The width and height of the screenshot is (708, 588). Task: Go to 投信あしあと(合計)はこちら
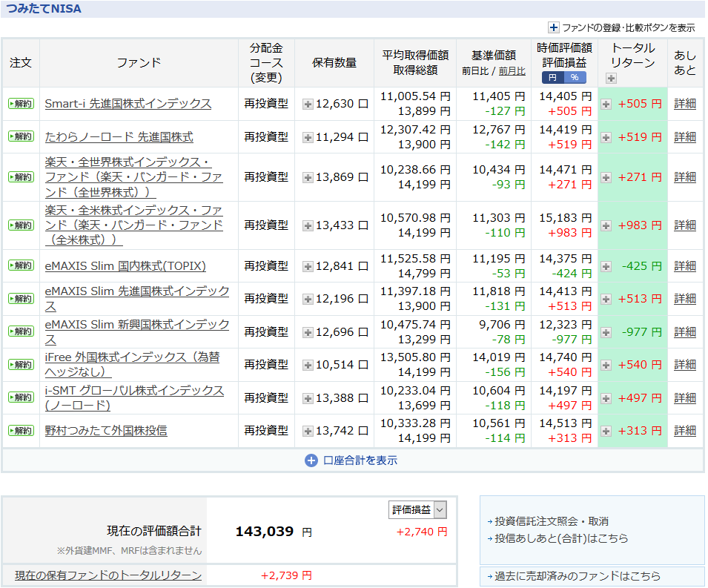click(x=561, y=538)
